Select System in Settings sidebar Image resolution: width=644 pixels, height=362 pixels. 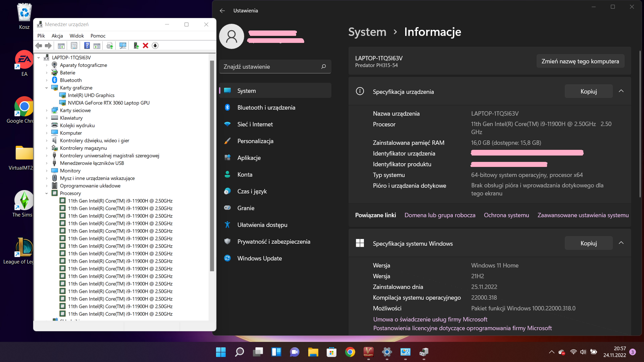(x=275, y=91)
